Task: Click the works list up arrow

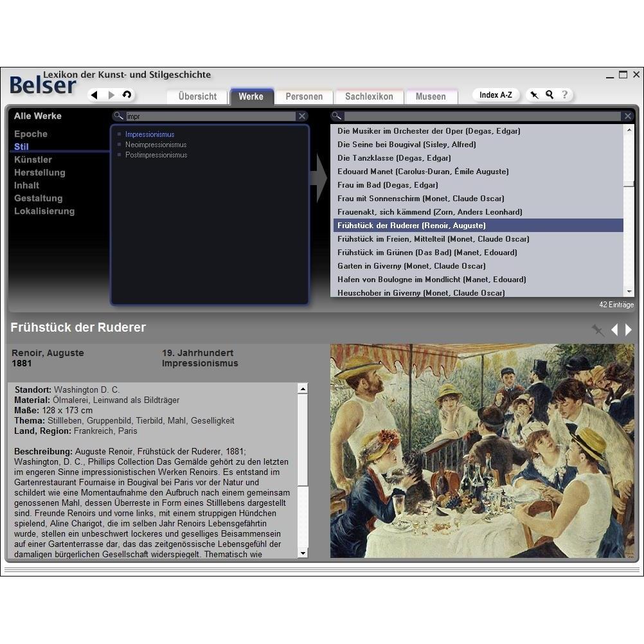Action: click(x=629, y=130)
